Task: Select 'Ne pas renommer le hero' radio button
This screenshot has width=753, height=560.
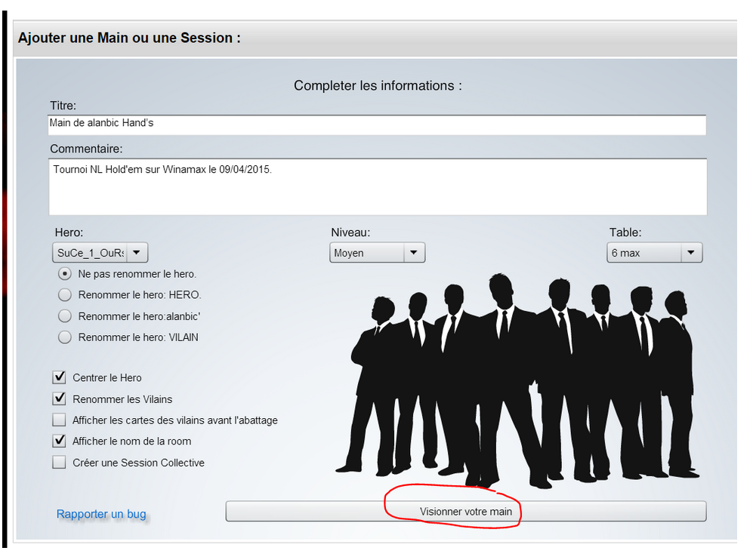Action: [65, 274]
